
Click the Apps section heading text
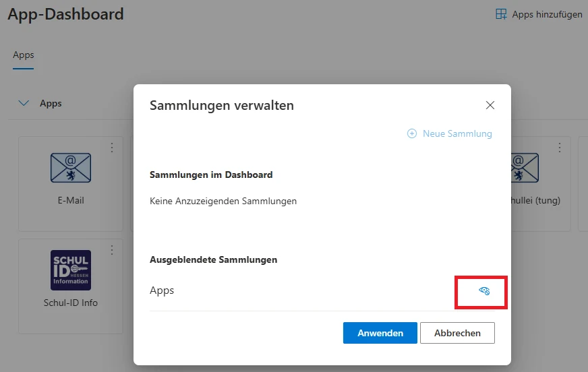51,103
